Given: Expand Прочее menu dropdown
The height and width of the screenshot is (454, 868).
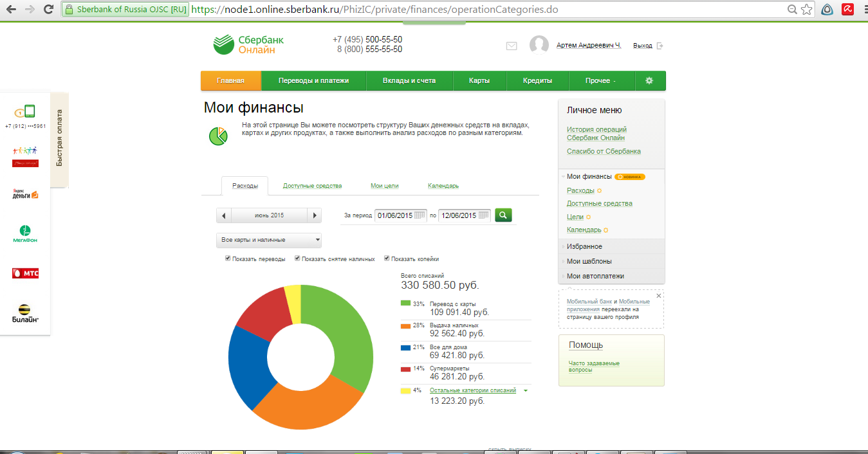Looking at the screenshot, I should (602, 81).
